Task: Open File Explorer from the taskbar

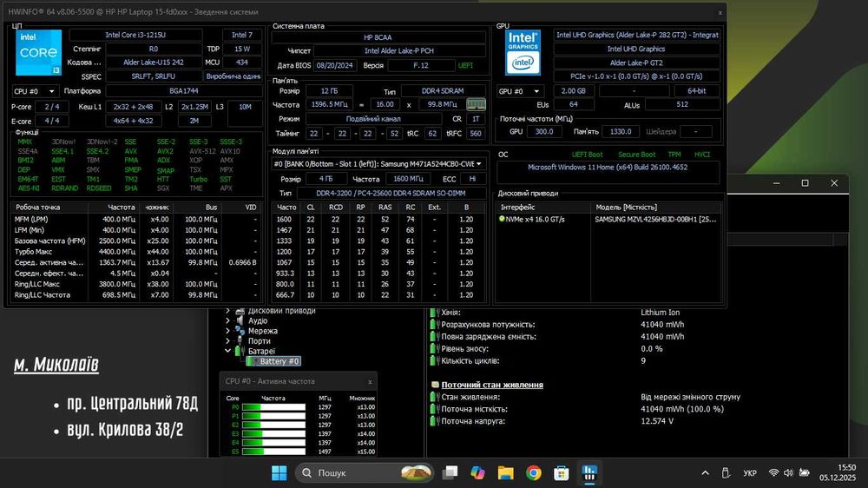Action: [505, 473]
